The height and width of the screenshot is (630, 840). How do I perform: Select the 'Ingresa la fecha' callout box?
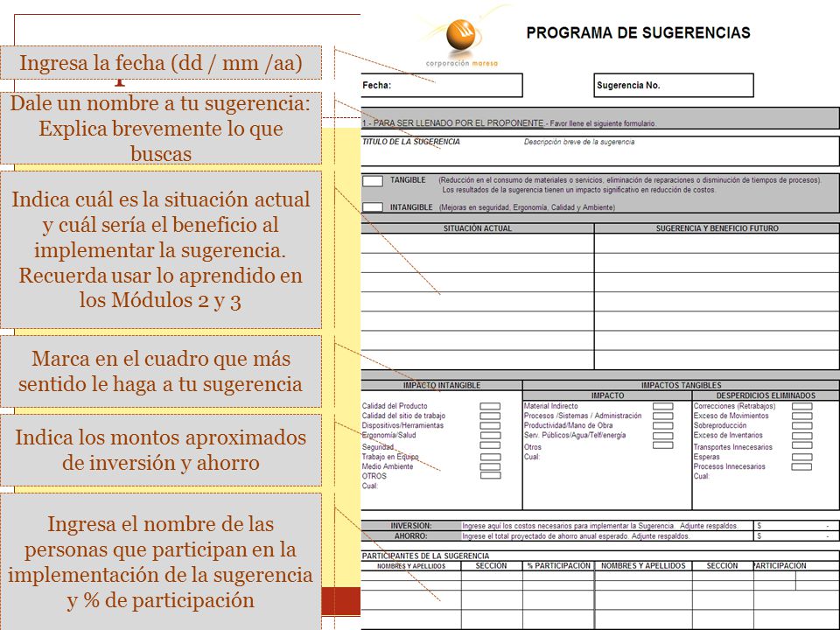(x=161, y=63)
